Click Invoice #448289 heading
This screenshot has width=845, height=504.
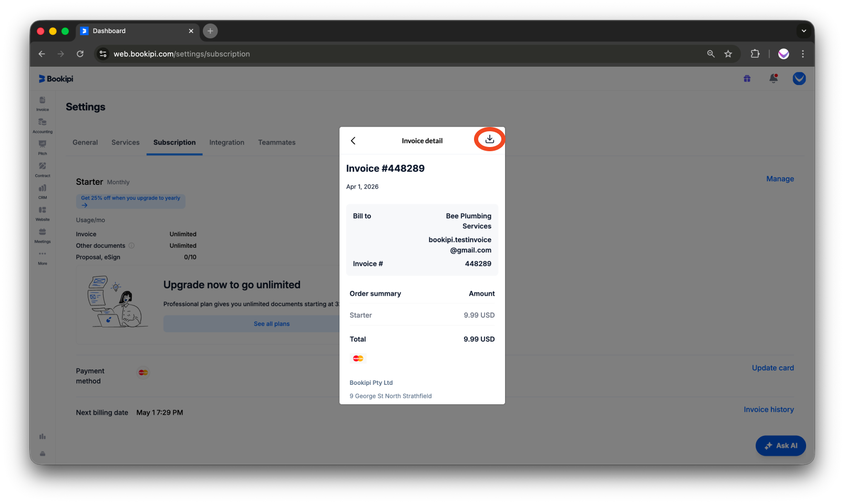point(385,169)
